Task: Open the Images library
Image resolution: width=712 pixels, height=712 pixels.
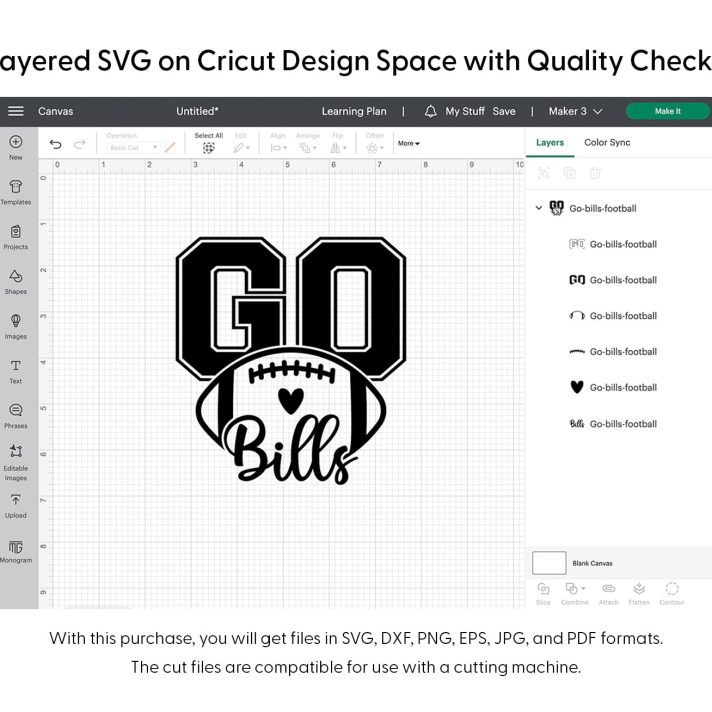Action: click(x=16, y=326)
